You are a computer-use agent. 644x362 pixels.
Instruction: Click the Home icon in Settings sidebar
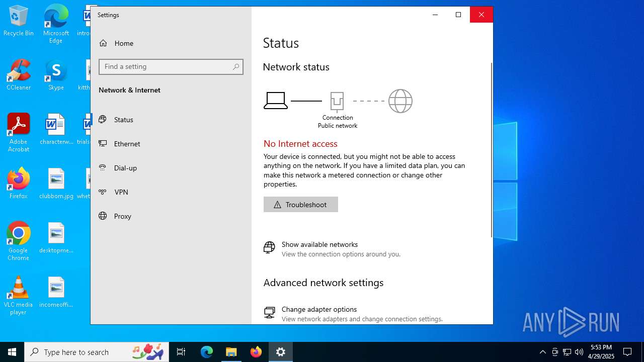click(x=103, y=43)
